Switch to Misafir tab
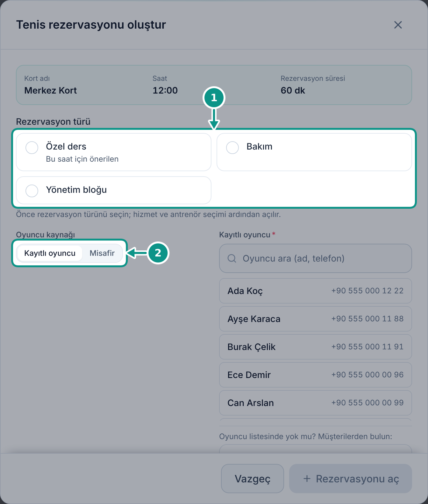 point(102,253)
